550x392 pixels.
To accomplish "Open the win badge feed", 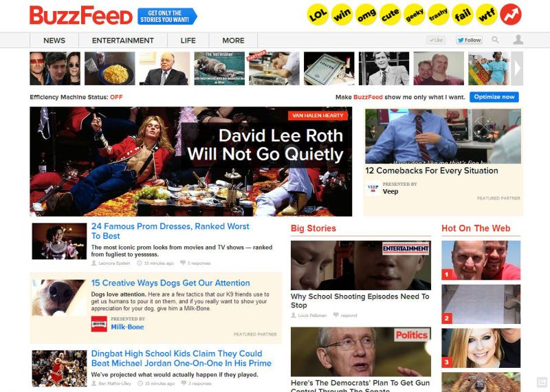I will (x=342, y=14).
